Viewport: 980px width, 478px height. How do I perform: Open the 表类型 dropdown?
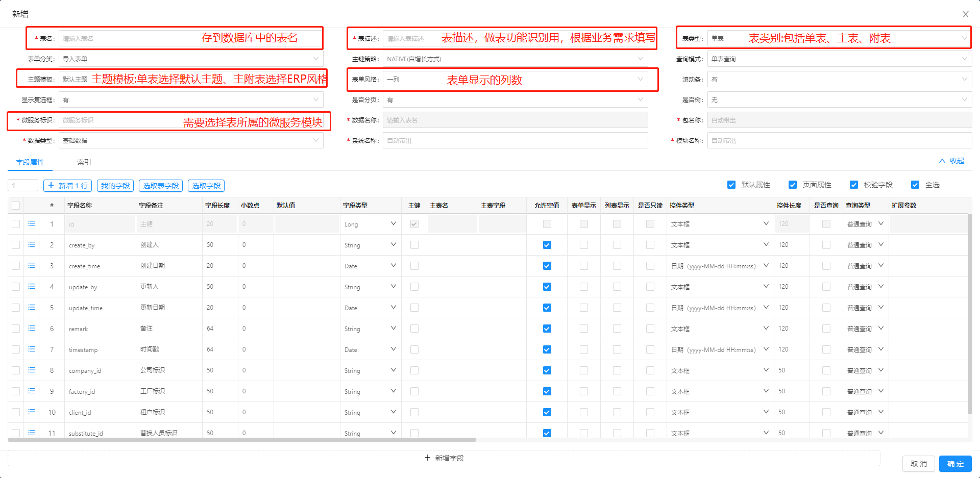pos(840,38)
